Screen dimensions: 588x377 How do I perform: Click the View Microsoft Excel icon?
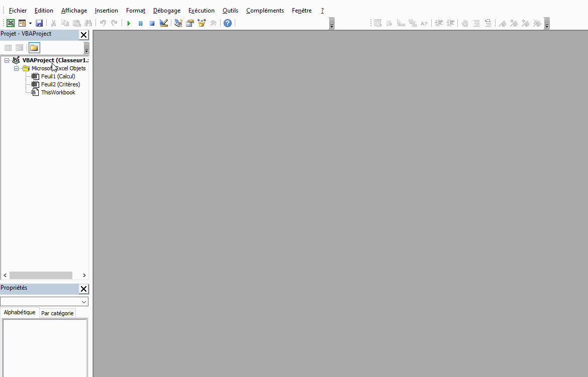pyautogui.click(x=10, y=23)
